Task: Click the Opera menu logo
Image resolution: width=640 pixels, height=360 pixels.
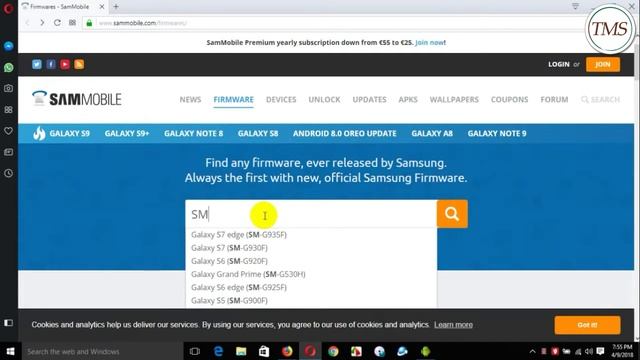Action: (x=9, y=8)
